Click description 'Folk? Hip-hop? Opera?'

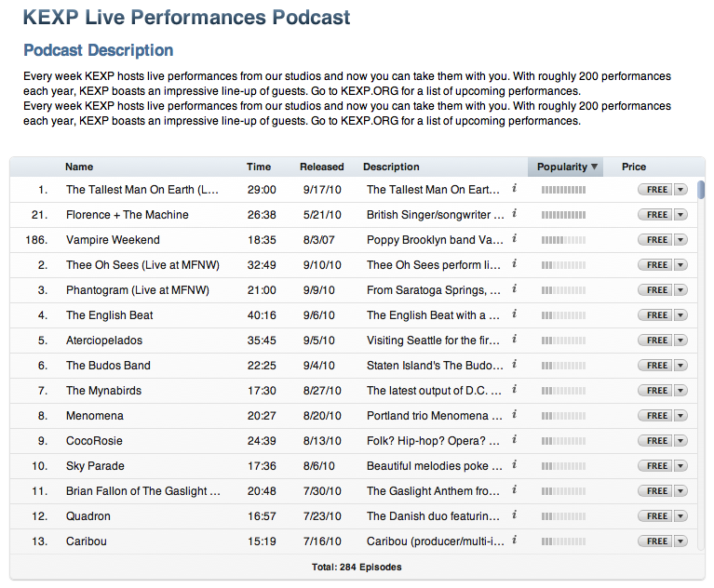[x=433, y=441]
